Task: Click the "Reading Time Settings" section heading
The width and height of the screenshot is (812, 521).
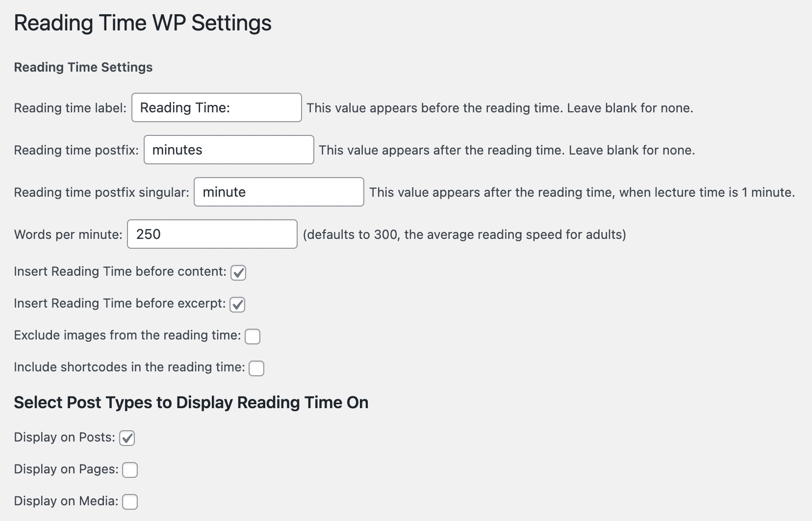Action: point(83,67)
